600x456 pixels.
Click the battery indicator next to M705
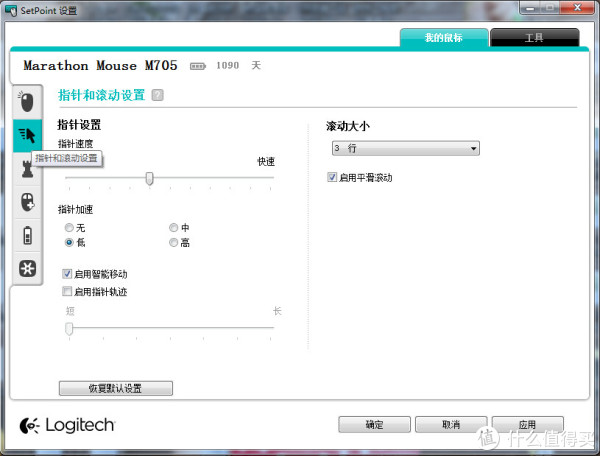198,67
